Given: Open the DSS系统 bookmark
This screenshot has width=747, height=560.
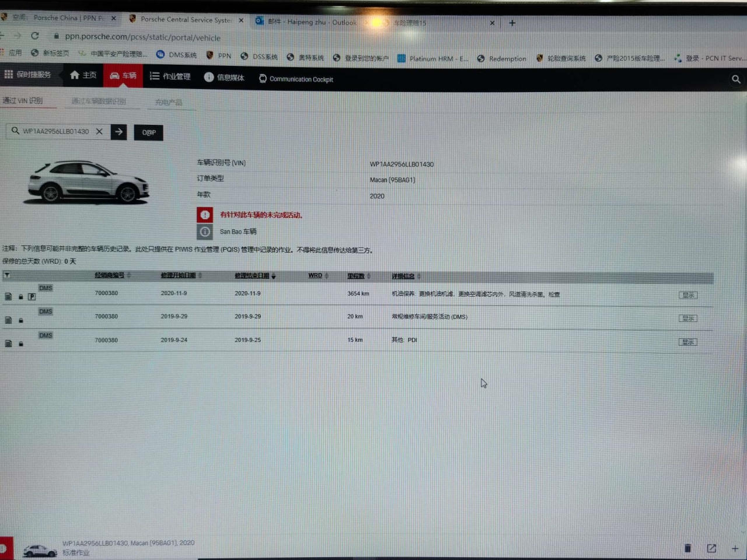Looking at the screenshot, I should coord(259,57).
